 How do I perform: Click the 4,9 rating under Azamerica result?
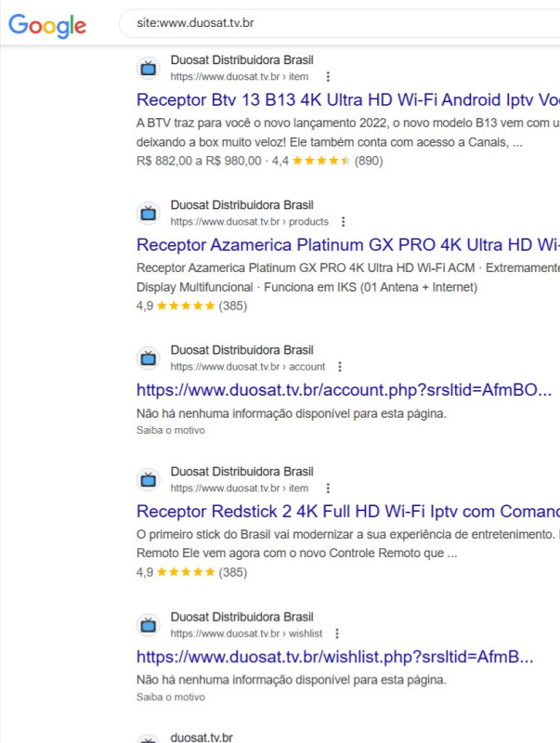192,306
